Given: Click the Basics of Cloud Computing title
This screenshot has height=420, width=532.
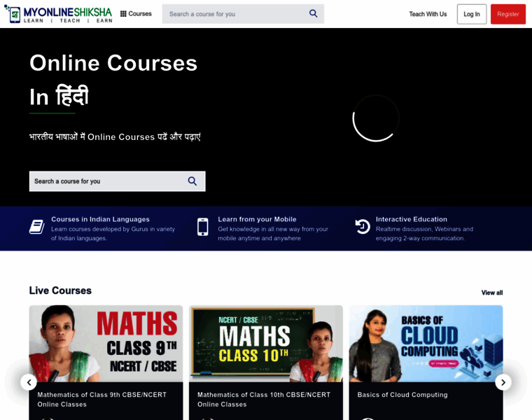Looking at the screenshot, I should click(402, 395).
